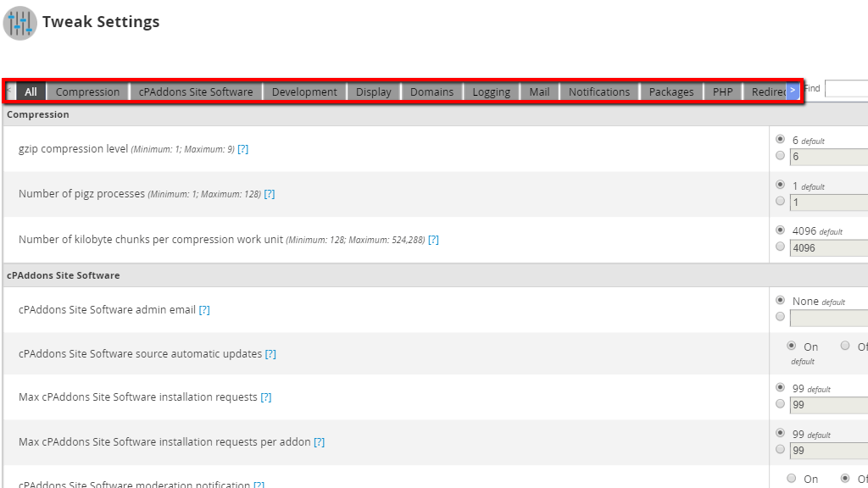Image resolution: width=868 pixels, height=488 pixels.
Task: Select the 4096 default chunk size radio
Action: [x=781, y=230]
